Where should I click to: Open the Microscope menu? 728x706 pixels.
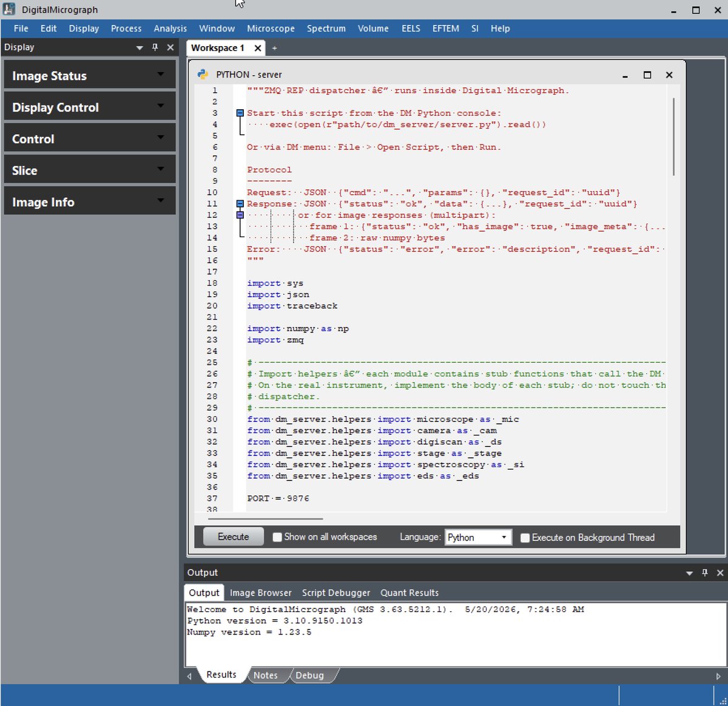(x=271, y=29)
